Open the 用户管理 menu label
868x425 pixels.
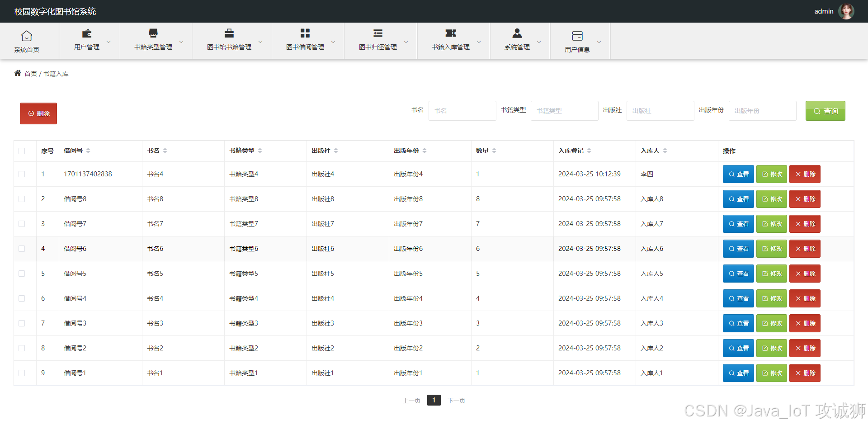point(87,47)
